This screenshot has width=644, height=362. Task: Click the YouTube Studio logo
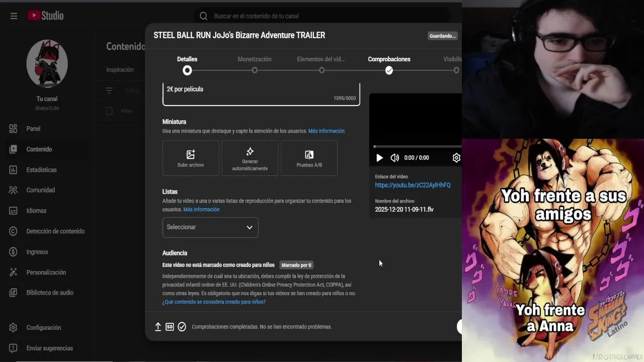click(46, 16)
